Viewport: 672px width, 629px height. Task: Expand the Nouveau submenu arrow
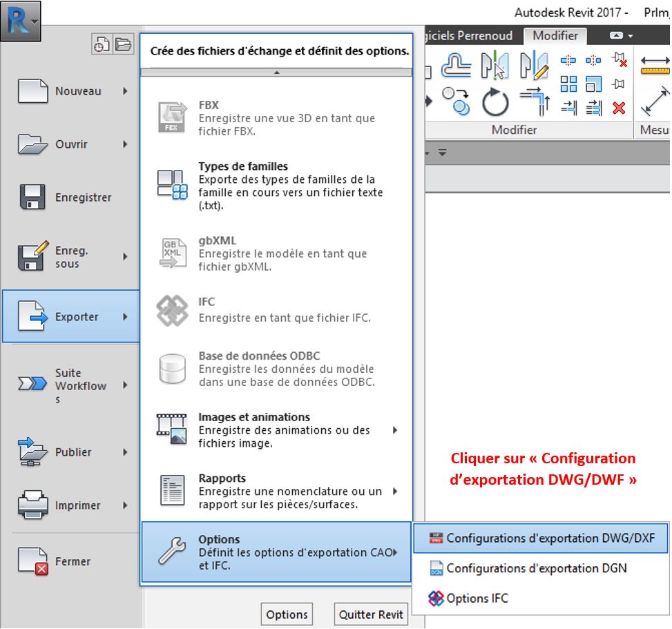click(x=125, y=91)
